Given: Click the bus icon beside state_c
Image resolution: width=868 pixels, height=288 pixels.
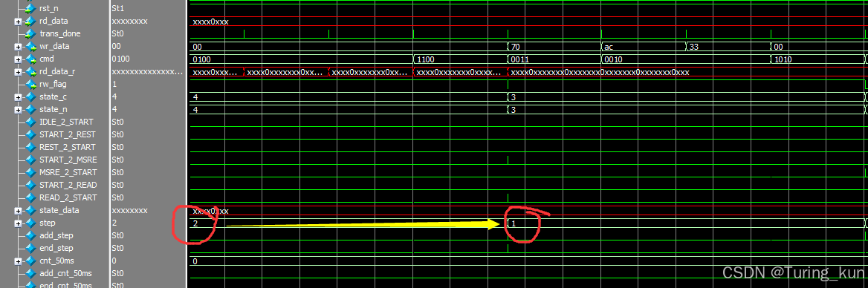Looking at the screenshot, I should click(30, 97).
